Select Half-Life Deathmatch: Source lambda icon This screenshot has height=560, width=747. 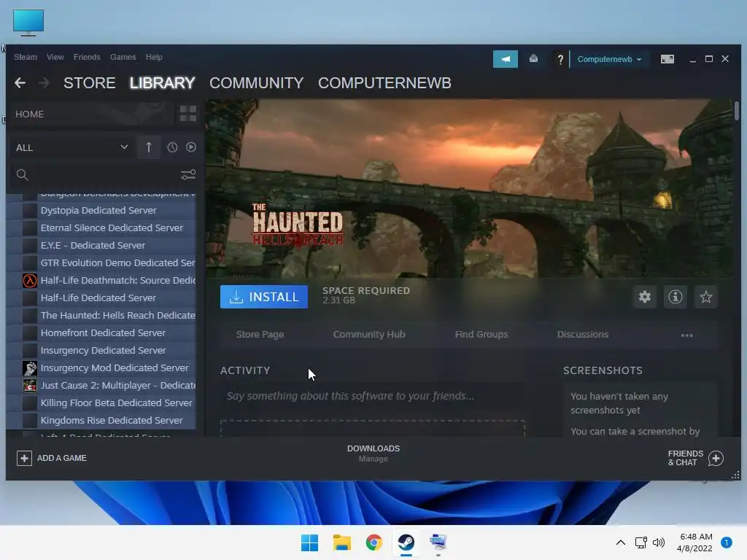pyautogui.click(x=30, y=281)
